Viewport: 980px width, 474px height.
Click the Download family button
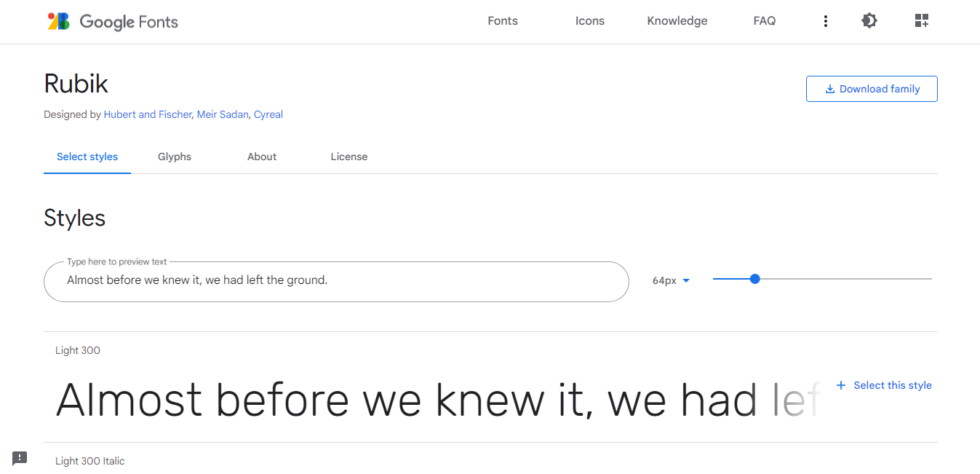click(872, 88)
